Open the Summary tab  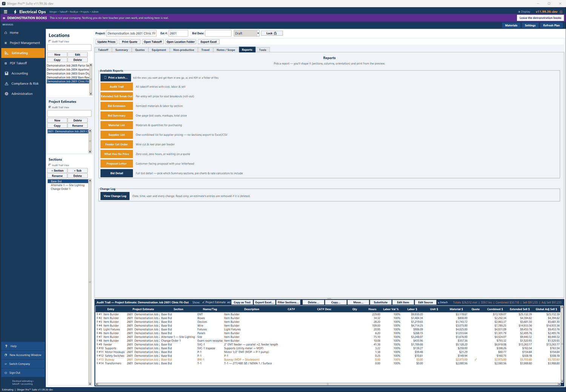(122, 50)
